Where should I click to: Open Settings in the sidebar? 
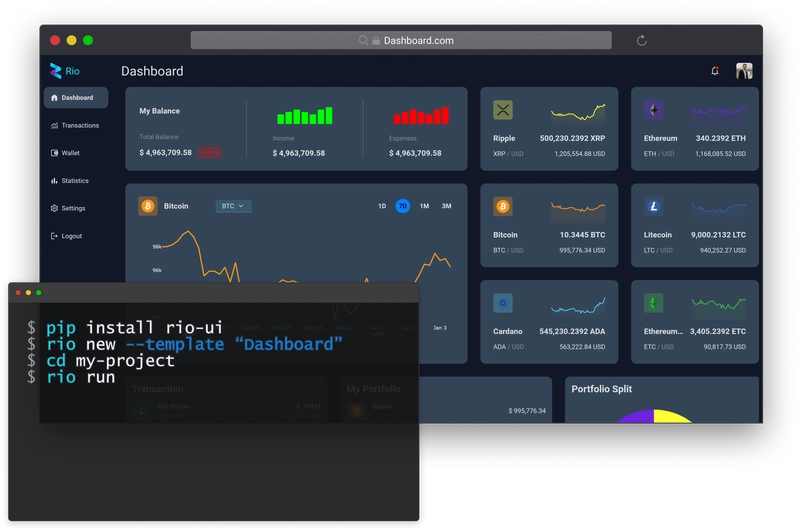click(x=68, y=208)
